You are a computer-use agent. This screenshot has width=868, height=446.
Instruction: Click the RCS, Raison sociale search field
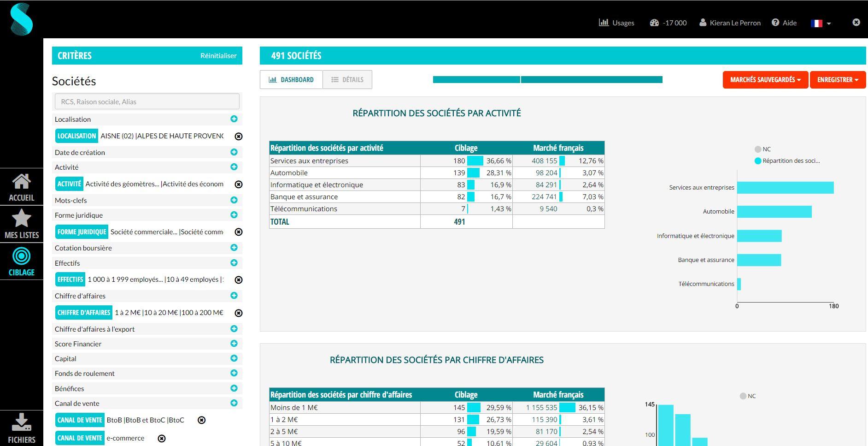[147, 101]
